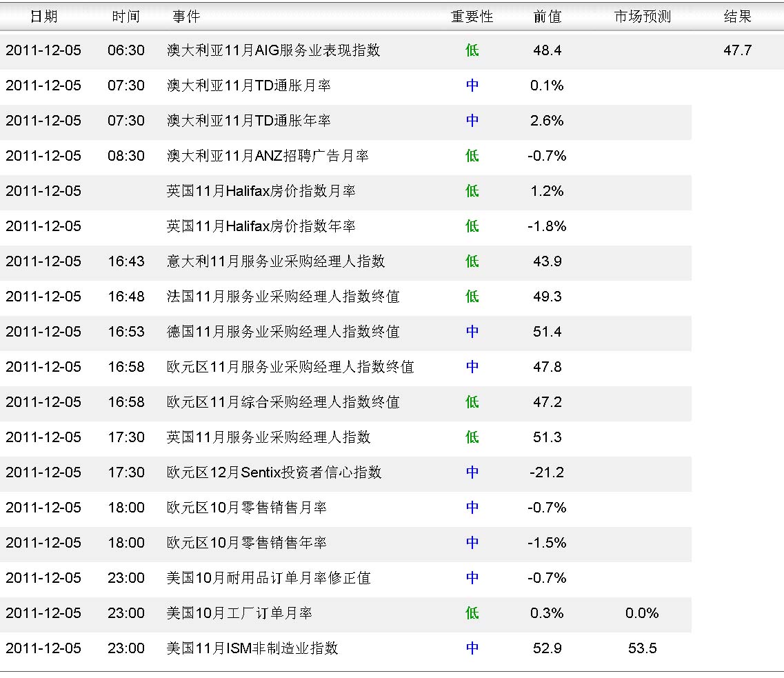Click 中 importance for TD通胀月率 row
Image resolution: width=784 pixels, height=678 pixels.
tap(472, 86)
